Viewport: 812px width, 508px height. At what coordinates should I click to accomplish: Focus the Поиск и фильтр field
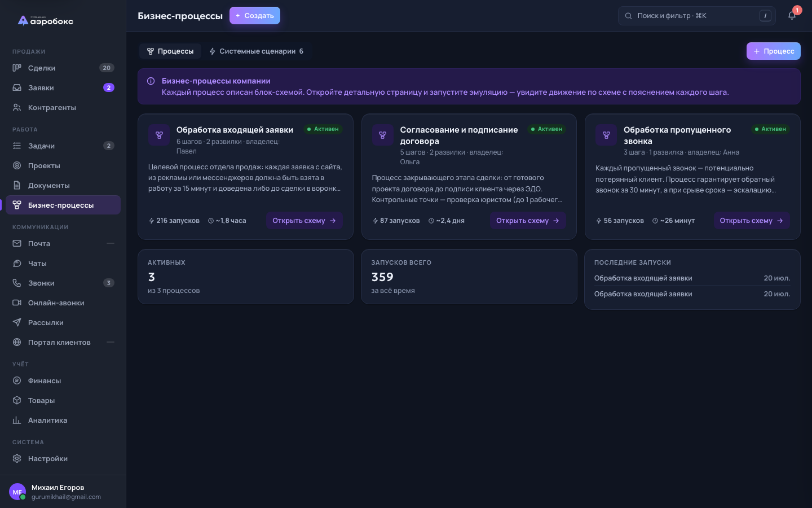pos(697,16)
